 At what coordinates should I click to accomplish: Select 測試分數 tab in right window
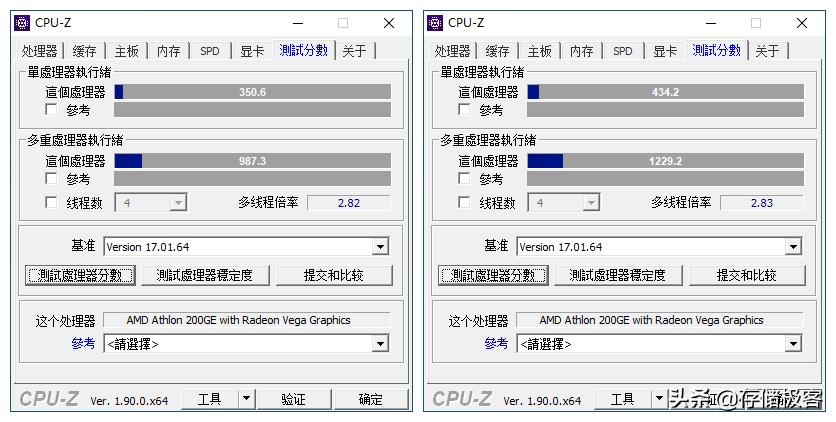[717, 50]
